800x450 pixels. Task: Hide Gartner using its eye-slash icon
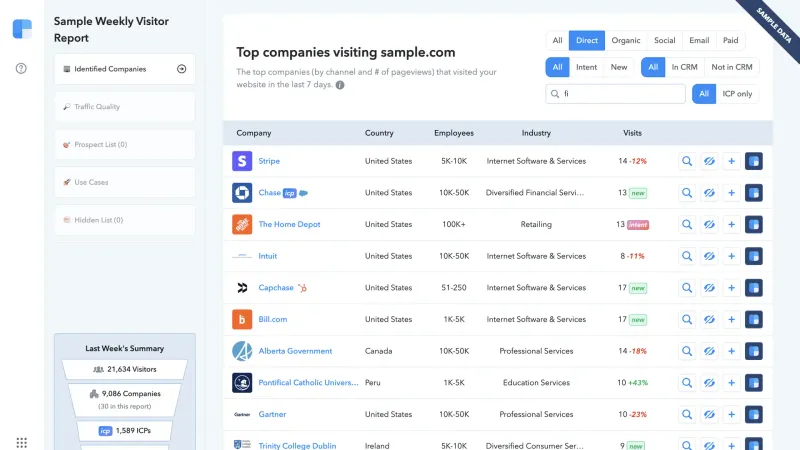pos(709,414)
